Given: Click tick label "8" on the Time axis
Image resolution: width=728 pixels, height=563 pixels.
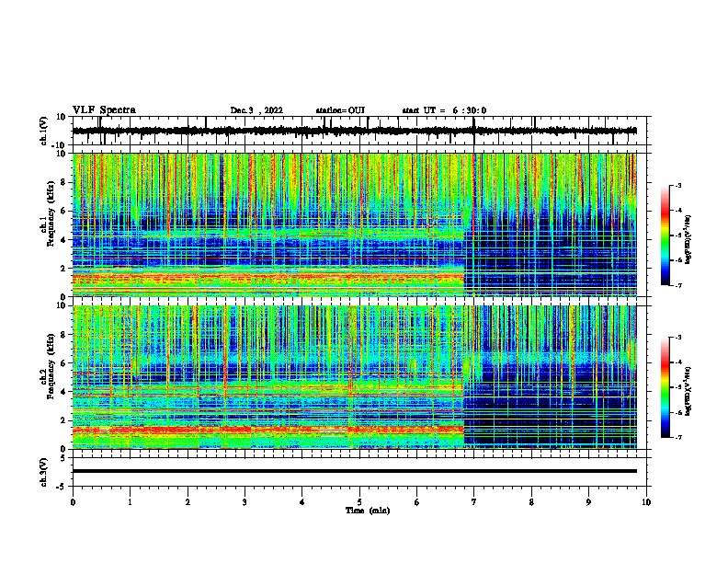Looking at the screenshot, I should [x=531, y=502].
